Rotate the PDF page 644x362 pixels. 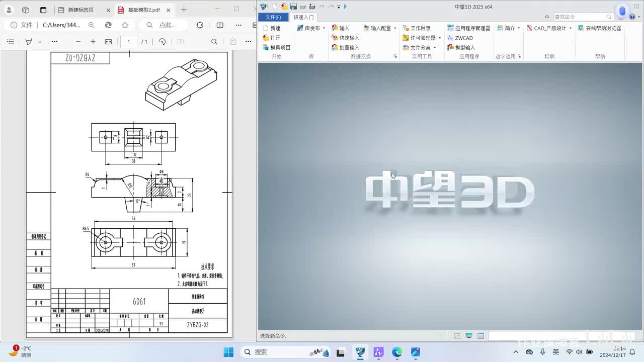click(162, 42)
